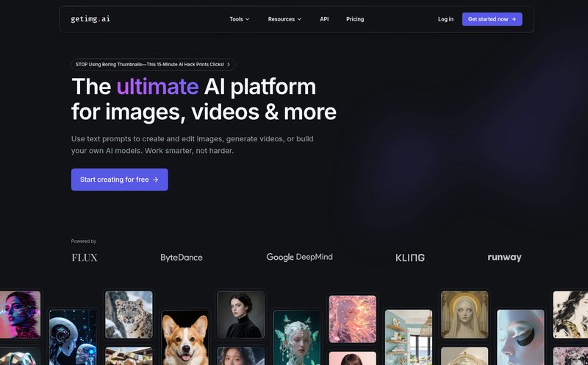Open the corgi dog image thumbnail
Screen dimensions: 588x365
coord(185,338)
